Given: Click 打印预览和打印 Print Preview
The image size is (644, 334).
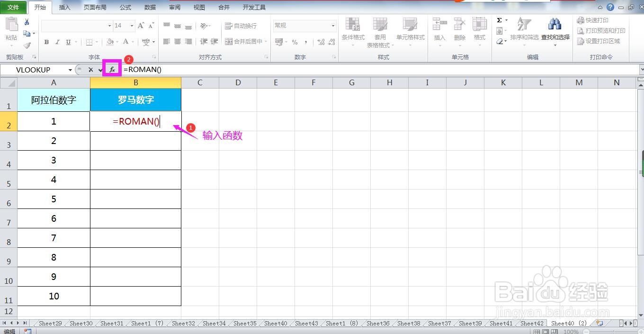Looking at the screenshot, I should click(601, 31).
